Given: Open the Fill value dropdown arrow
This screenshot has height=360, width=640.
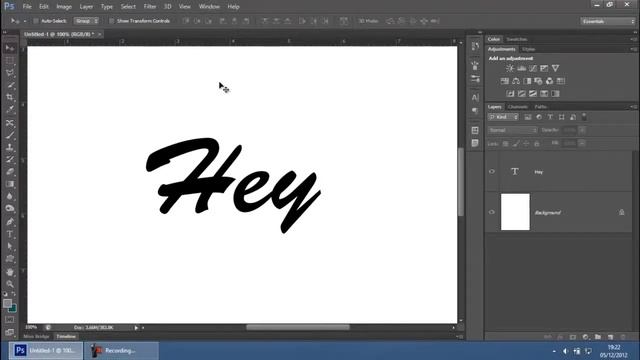Looking at the screenshot, I should pyautogui.click(x=582, y=143).
